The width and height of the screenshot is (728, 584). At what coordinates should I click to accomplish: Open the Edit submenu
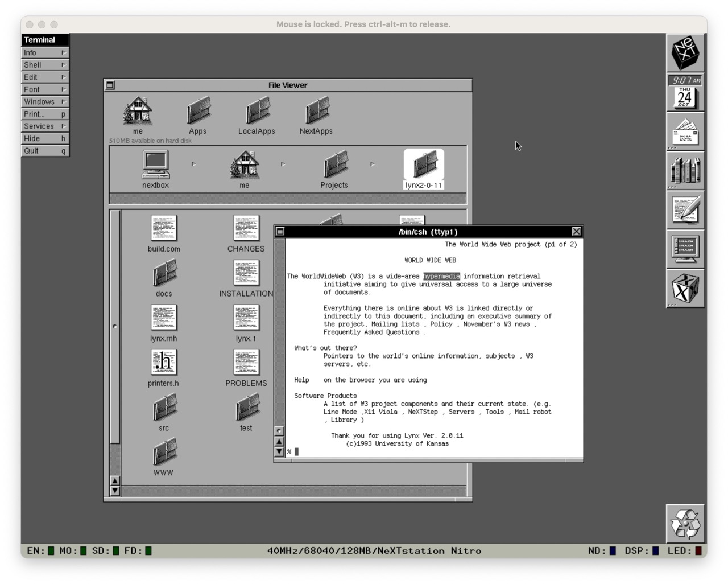45,77
